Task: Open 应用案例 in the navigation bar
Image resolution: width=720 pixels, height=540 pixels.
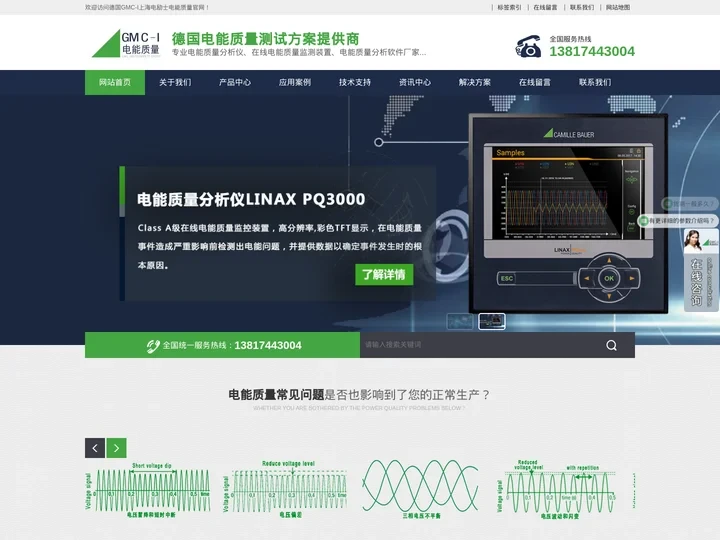Action: click(295, 82)
